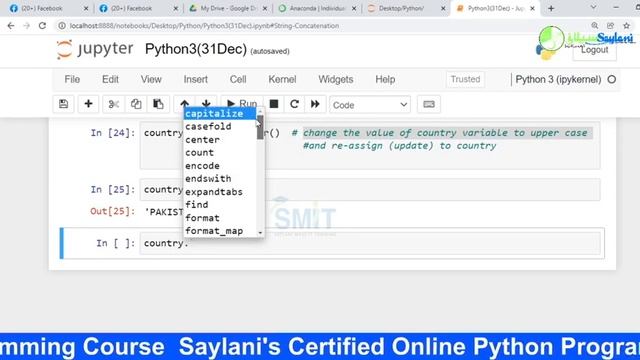Viewport: 640px width, 360px height.
Task: Click the kernel idle indicator circle
Action: click(x=611, y=80)
